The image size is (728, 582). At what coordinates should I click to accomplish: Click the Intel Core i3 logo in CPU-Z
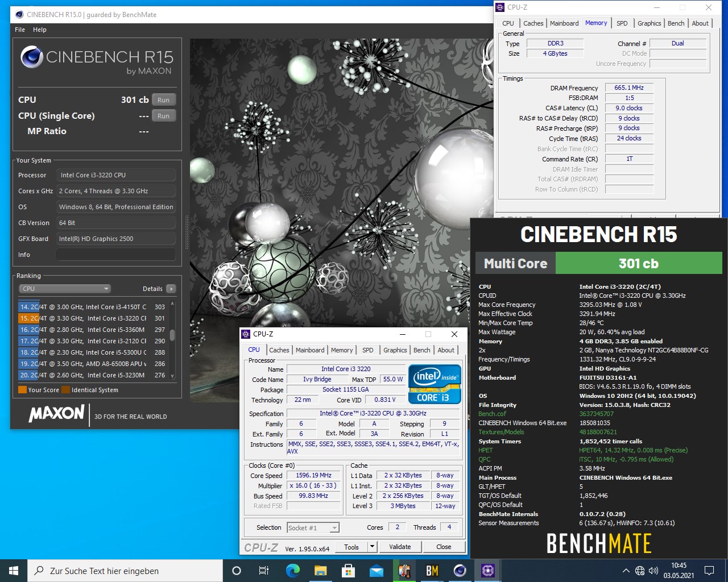coord(435,384)
